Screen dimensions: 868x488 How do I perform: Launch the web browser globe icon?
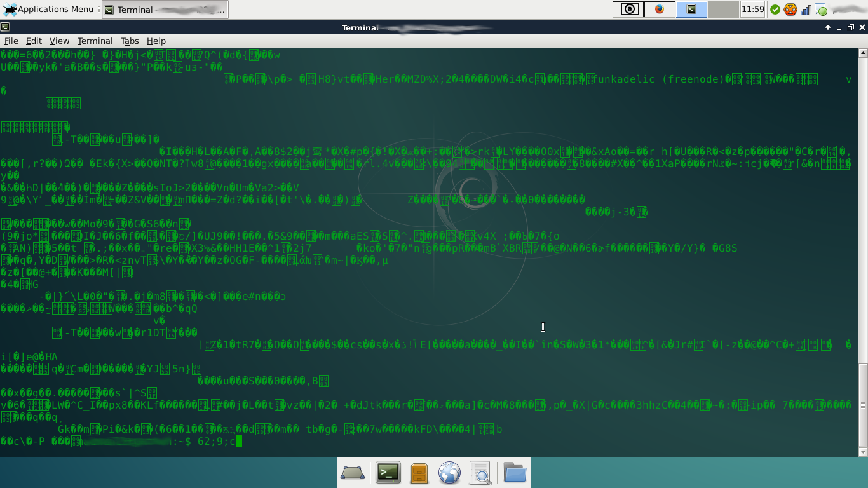pos(449,473)
